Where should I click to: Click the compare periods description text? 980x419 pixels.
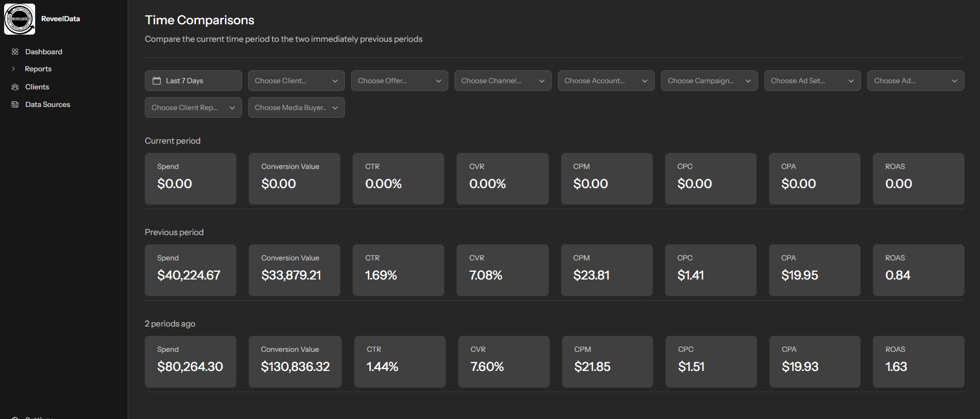click(283, 39)
